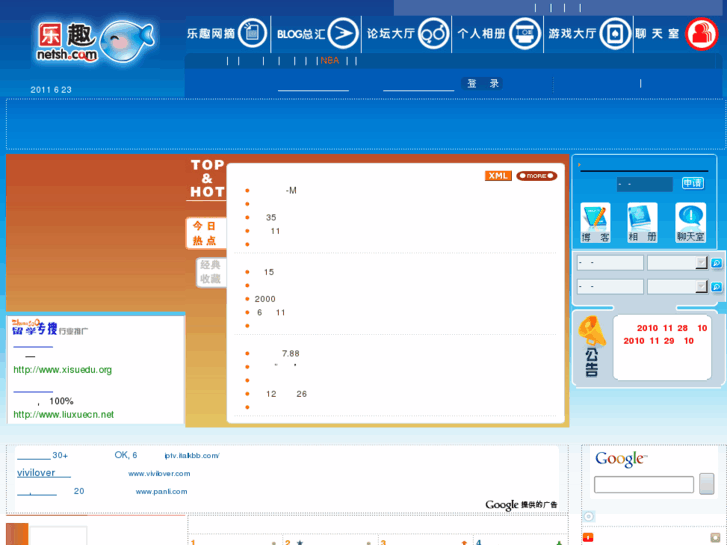
Task: Click the orange XML feed badge
Action: click(498, 176)
